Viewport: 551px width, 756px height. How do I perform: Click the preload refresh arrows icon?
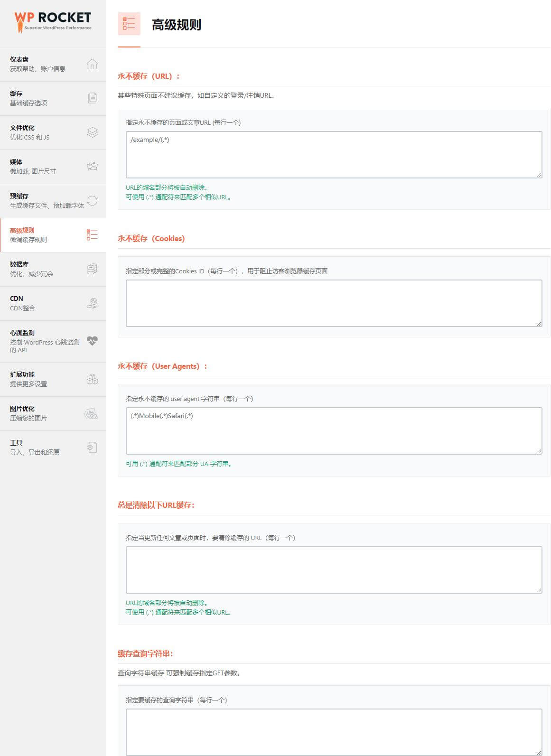pyautogui.click(x=92, y=201)
